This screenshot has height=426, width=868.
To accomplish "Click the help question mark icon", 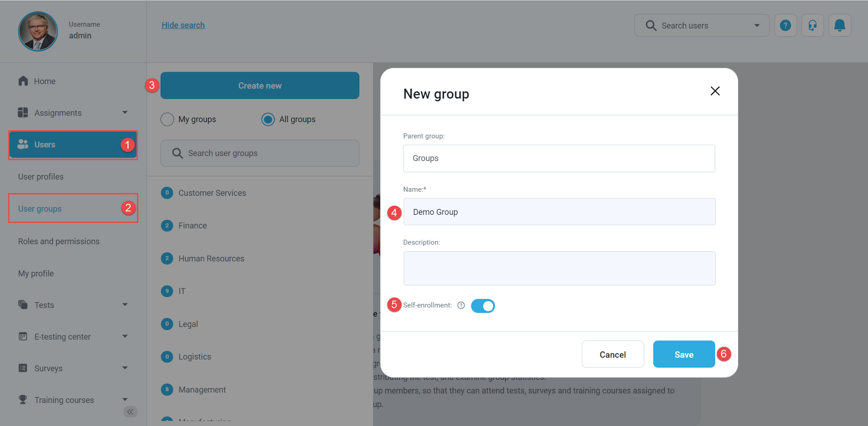I will (785, 25).
